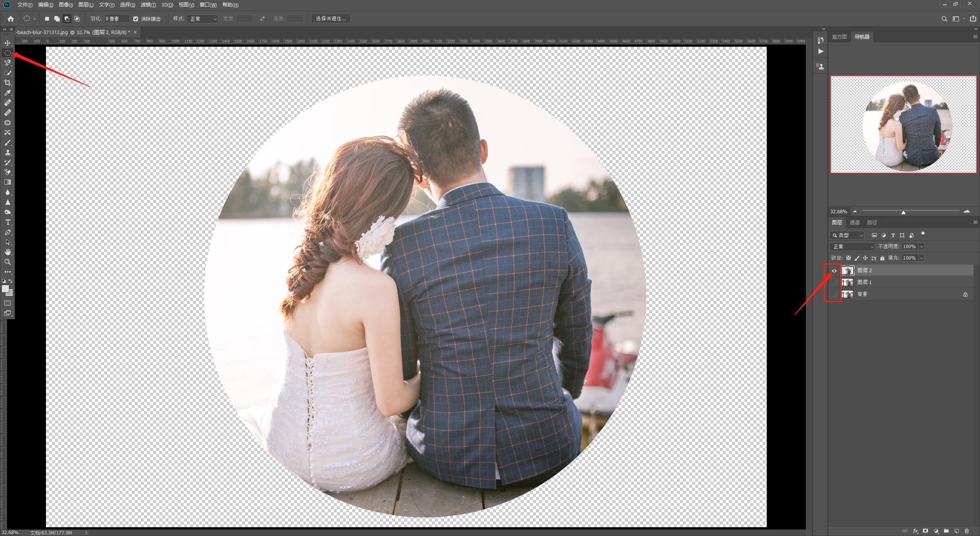Screen dimensions: 980x536
Task: Click the 羽化 feather input field
Action: point(116,19)
